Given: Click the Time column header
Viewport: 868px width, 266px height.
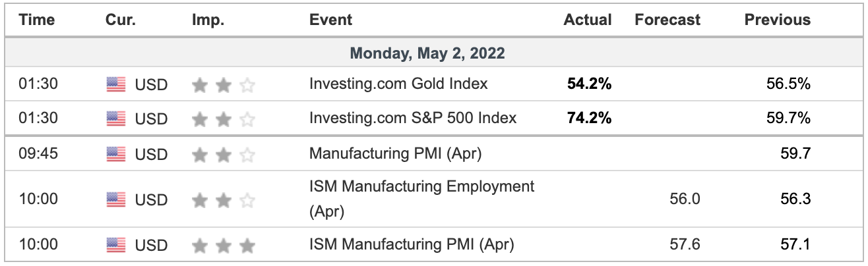Looking at the screenshot, I should coord(37,20).
